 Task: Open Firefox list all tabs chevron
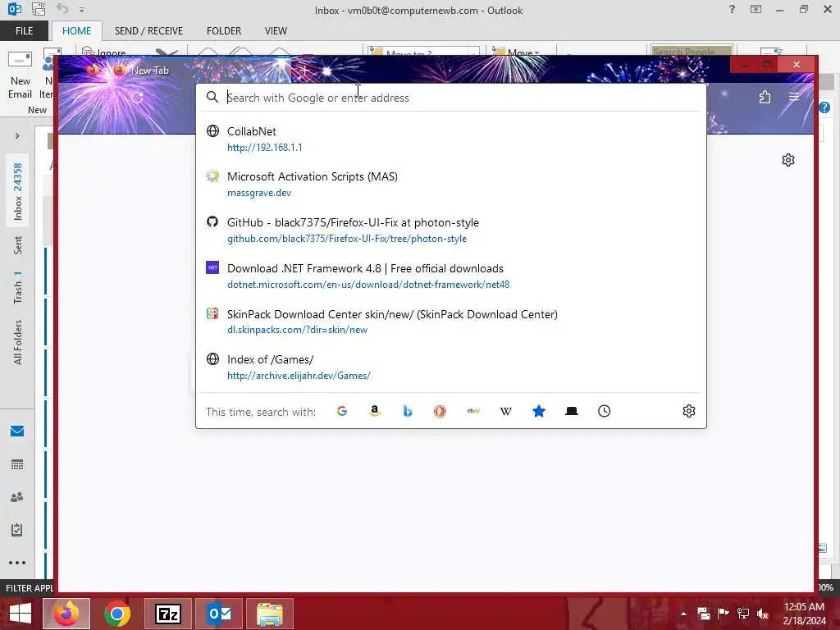tap(692, 70)
